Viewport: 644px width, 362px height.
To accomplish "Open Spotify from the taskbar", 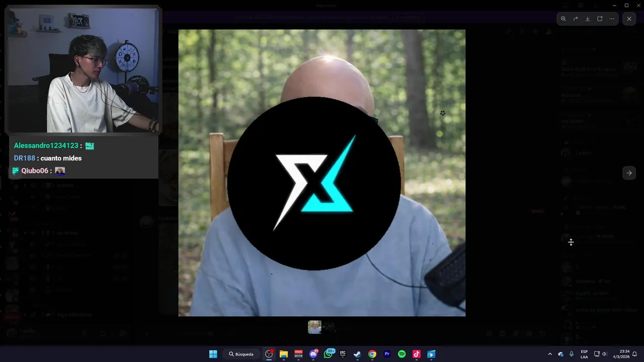I will (401, 354).
